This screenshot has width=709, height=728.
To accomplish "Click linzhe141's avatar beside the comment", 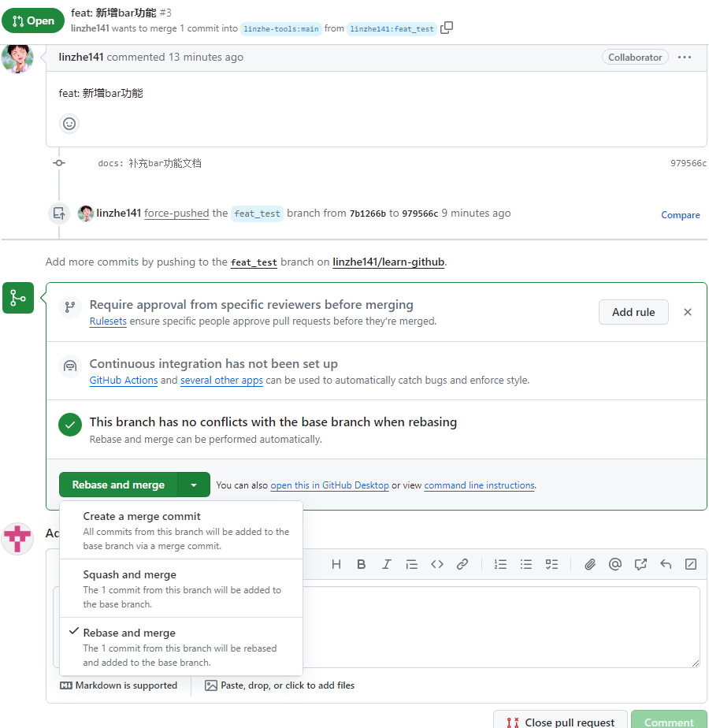I will point(17,58).
